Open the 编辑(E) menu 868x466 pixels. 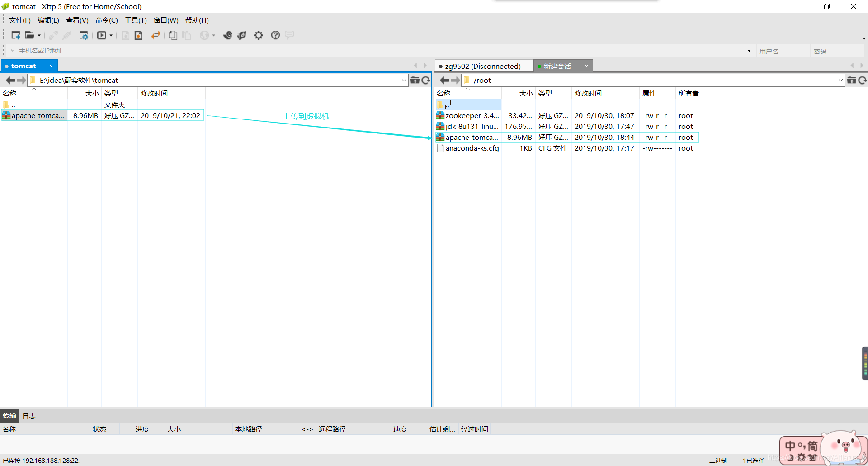point(48,20)
